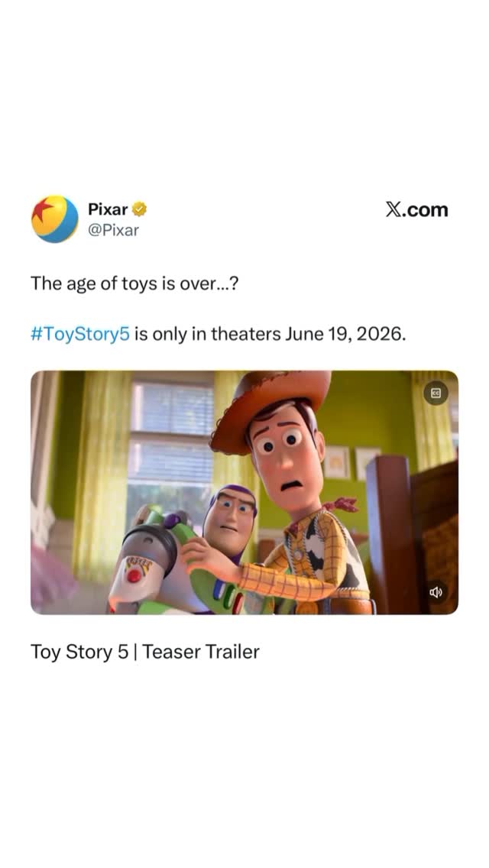The image size is (489, 868).
Task: Click the Toy Story 5 Teaser Trailer caption
Action: (x=145, y=653)
